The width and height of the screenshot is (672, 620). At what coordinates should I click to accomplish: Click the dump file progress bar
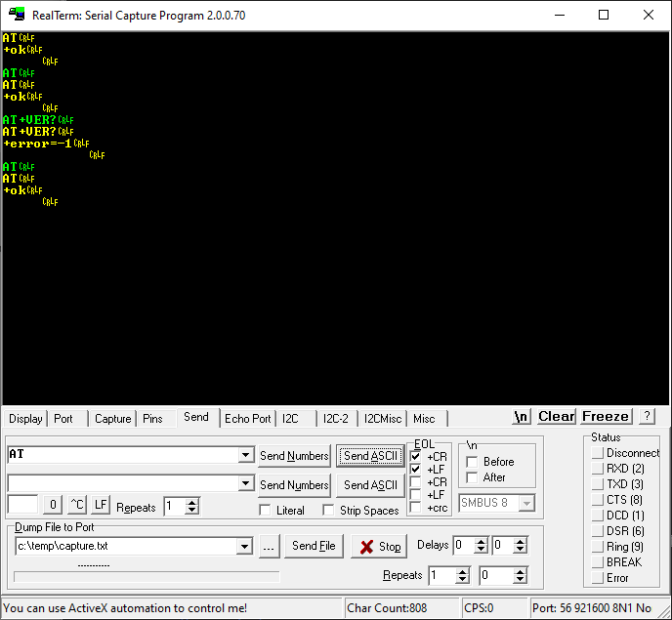(x=147, y=577)
